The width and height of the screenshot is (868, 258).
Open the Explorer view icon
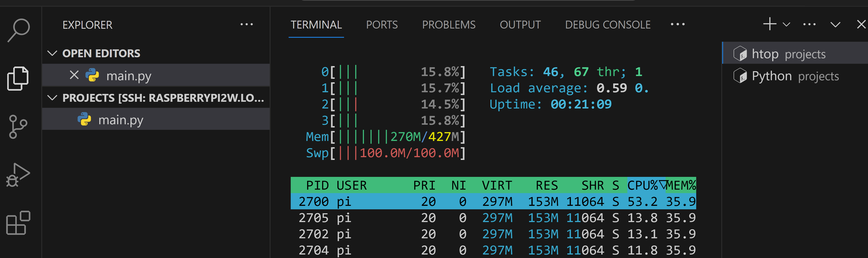18,79
